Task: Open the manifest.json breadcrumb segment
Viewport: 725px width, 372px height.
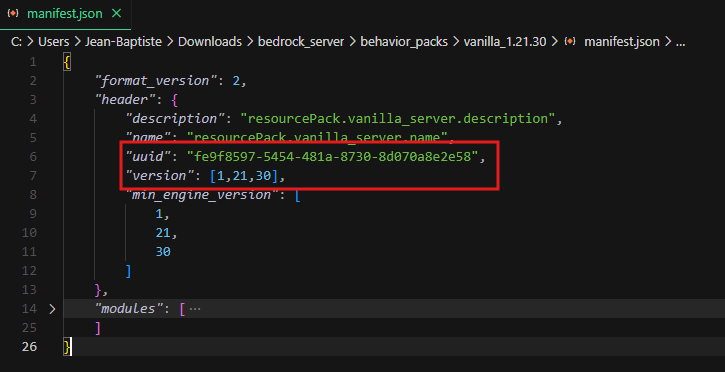Action: point(621,42)
